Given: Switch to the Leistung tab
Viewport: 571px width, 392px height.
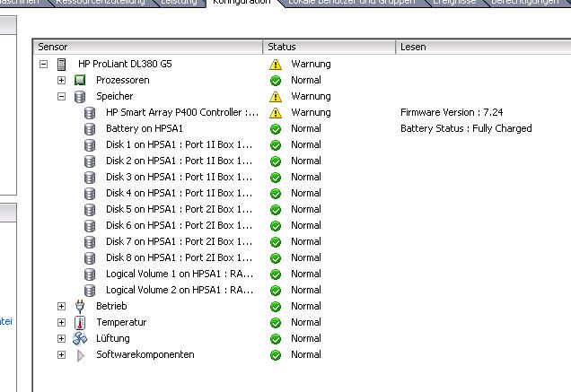Looking at the screenshot, I should point(179,2).
